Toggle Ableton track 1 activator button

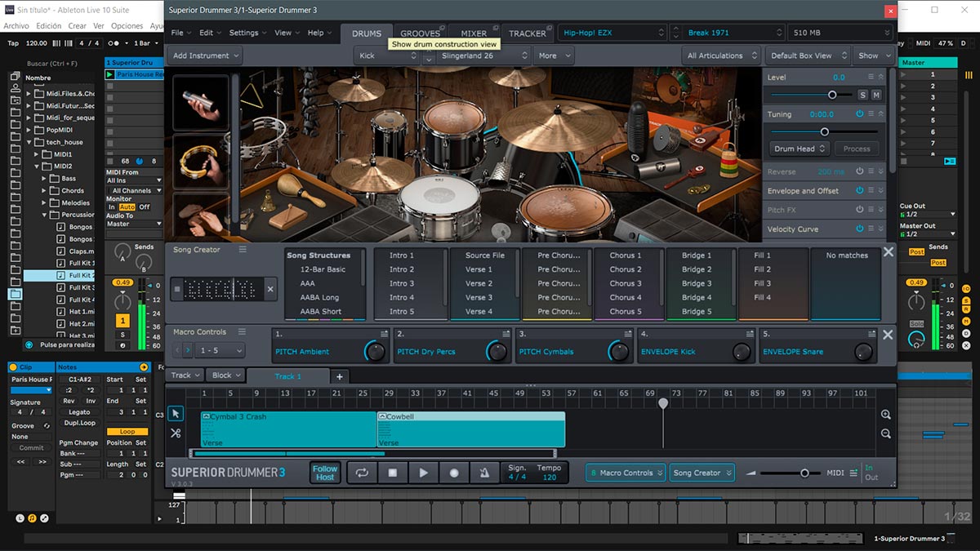point(122,321)
